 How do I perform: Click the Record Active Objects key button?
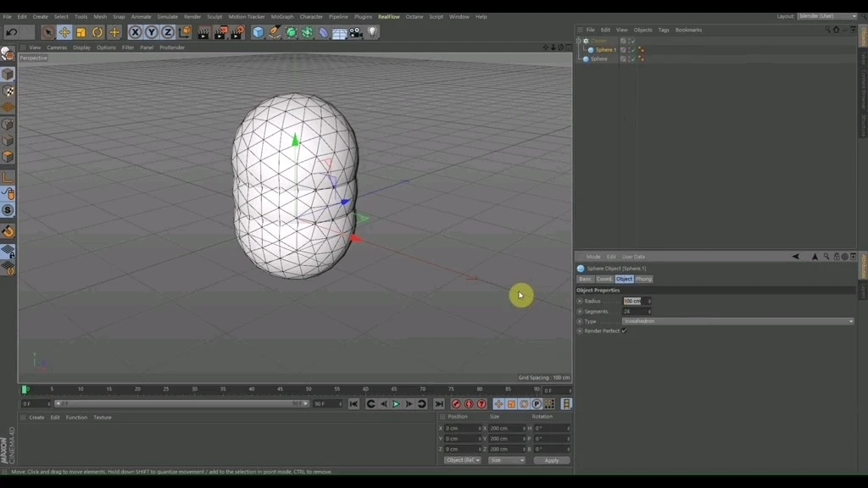pyautogui.click(x=456, y=404)
